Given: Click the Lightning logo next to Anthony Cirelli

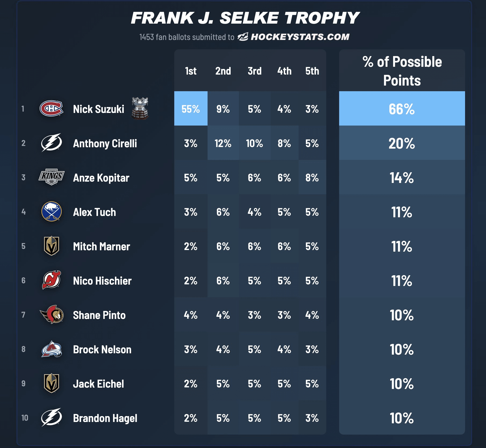Looking at the screenshot, I should coord(51,143).
